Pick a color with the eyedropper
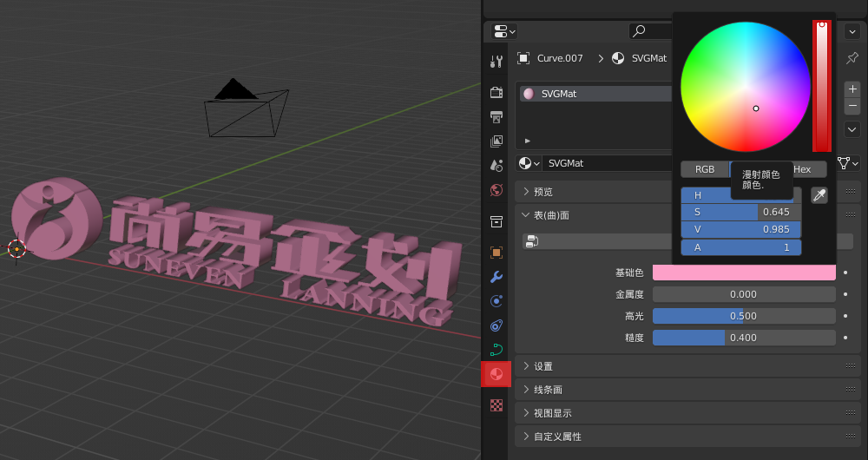This screenshot has width=868, height=460. click(819, 195)
